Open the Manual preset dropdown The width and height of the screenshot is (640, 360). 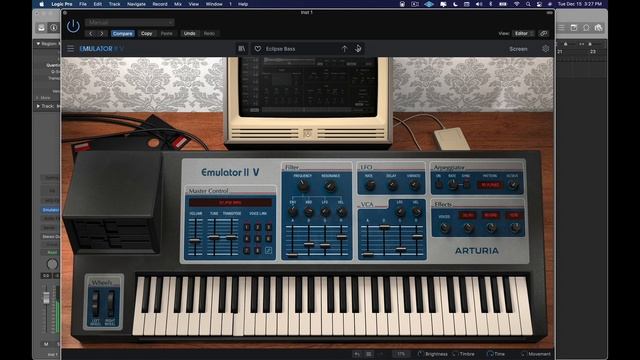click(130, 22)
